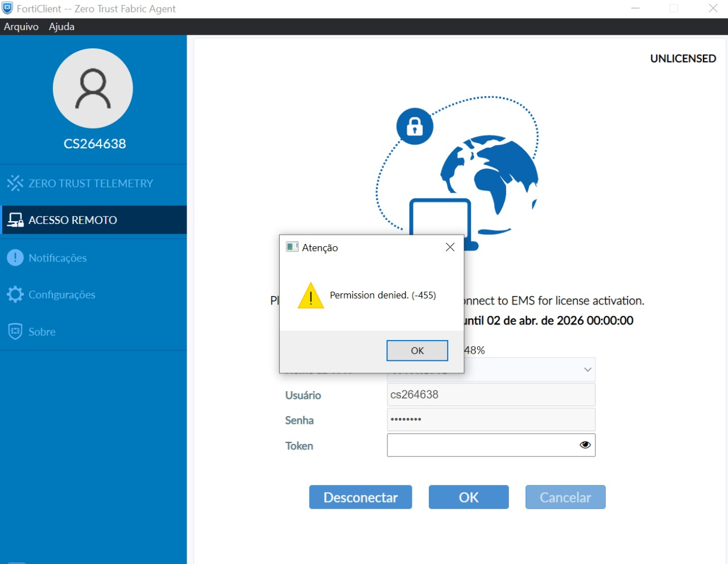The image size is (728, 564).
Task: Click the Acesso Remoto computer icon
Action: [x=15, y=220]
